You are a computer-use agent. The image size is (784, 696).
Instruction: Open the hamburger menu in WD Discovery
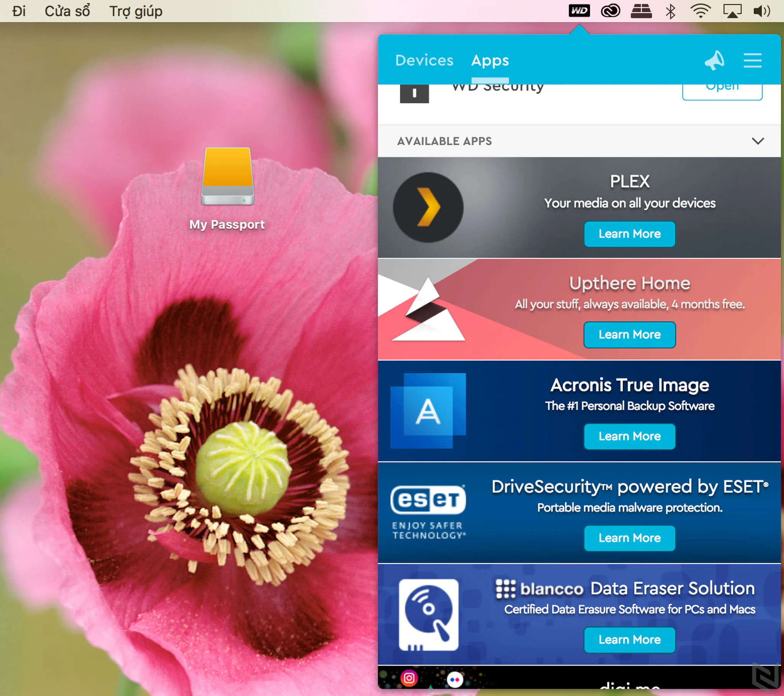[753, 60]
